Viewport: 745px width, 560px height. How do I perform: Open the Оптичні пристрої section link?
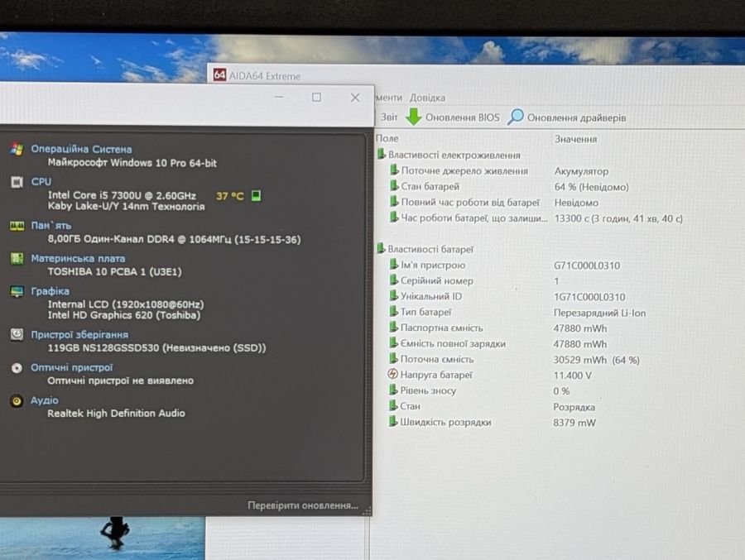72,367
